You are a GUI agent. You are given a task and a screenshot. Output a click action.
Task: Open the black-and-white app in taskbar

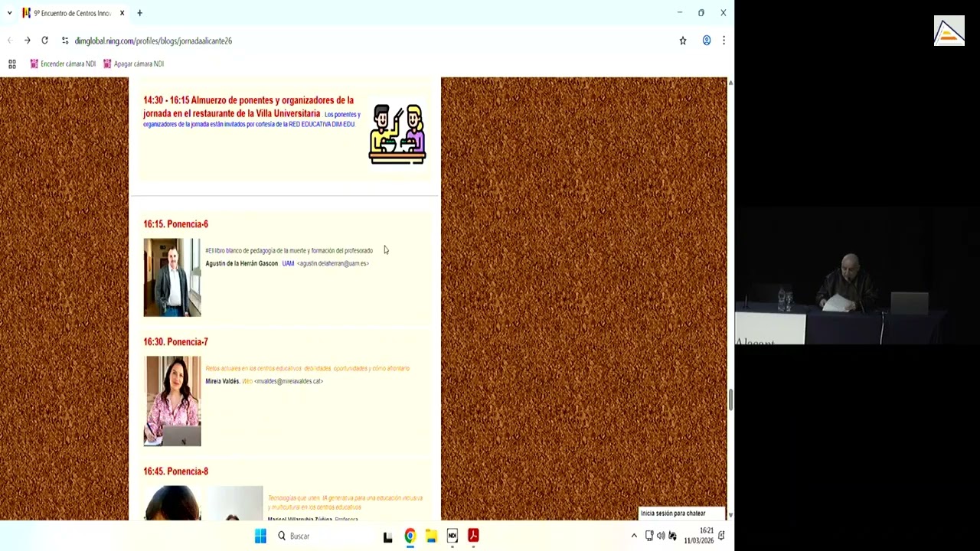(388, 536)
